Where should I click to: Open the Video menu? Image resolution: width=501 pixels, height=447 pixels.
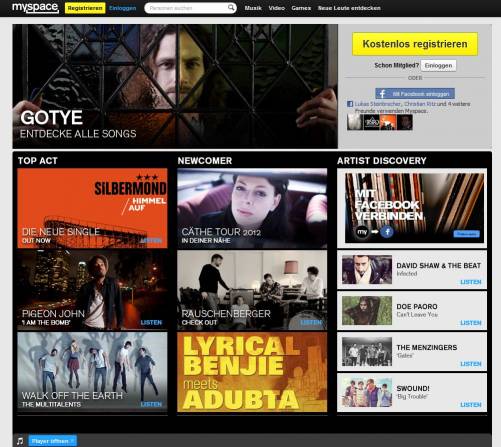click(x=277, y=8)
